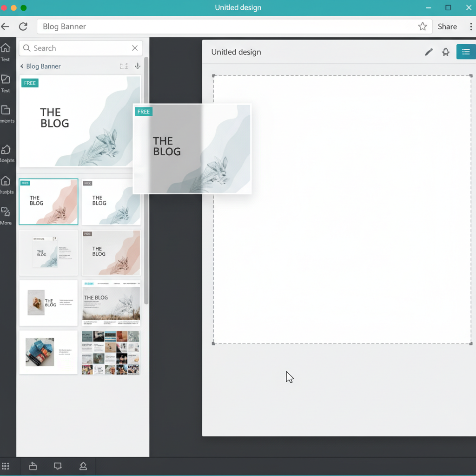The height and width of the screenshot is (476, 476).
Task: Click the share screen icon in the bottom bar
Action: pyautogui.click(x=33, y=466)
